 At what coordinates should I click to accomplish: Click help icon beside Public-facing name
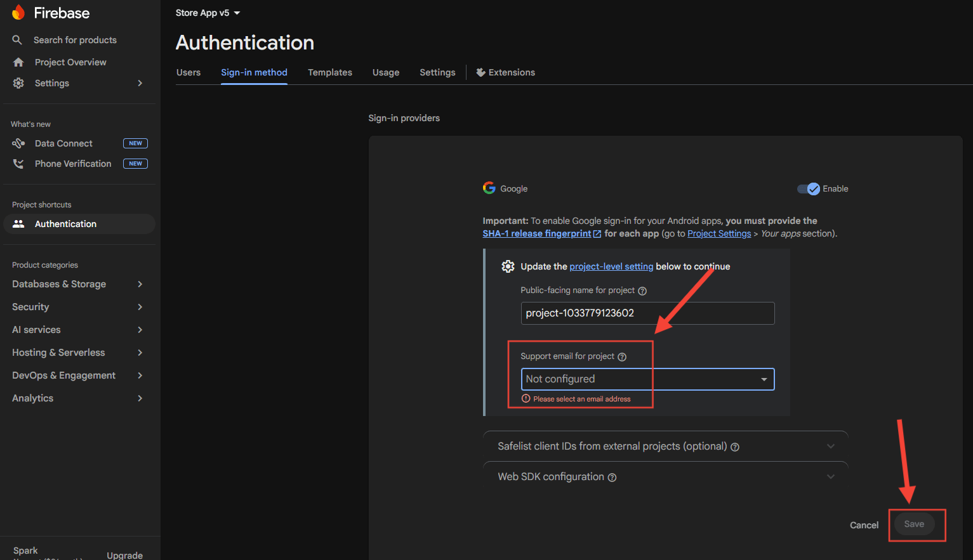coord(642,291)
